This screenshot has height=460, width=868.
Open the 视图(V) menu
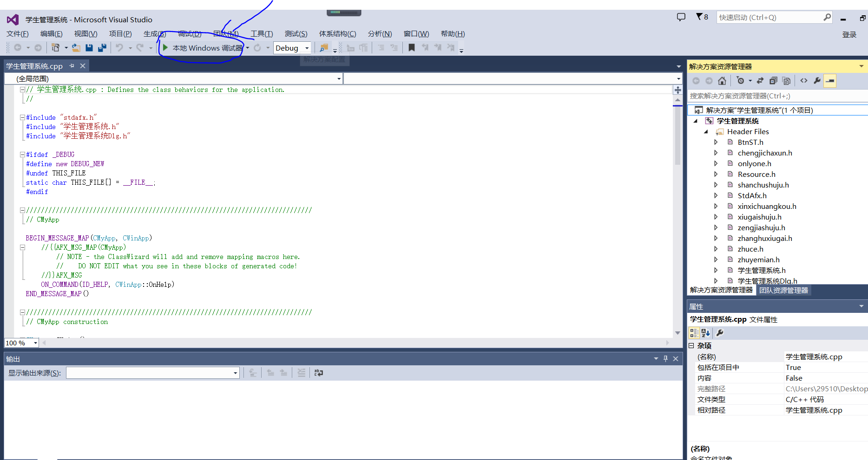point(86,34)
